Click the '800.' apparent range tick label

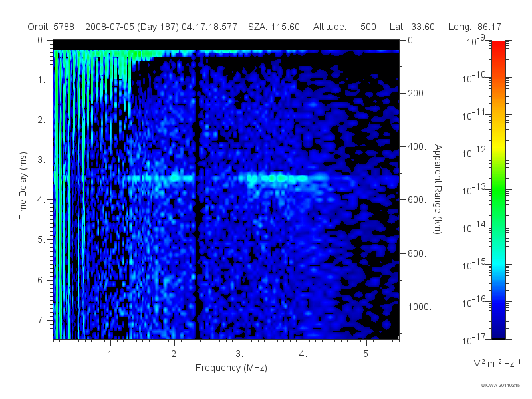(x=417, y=253)
